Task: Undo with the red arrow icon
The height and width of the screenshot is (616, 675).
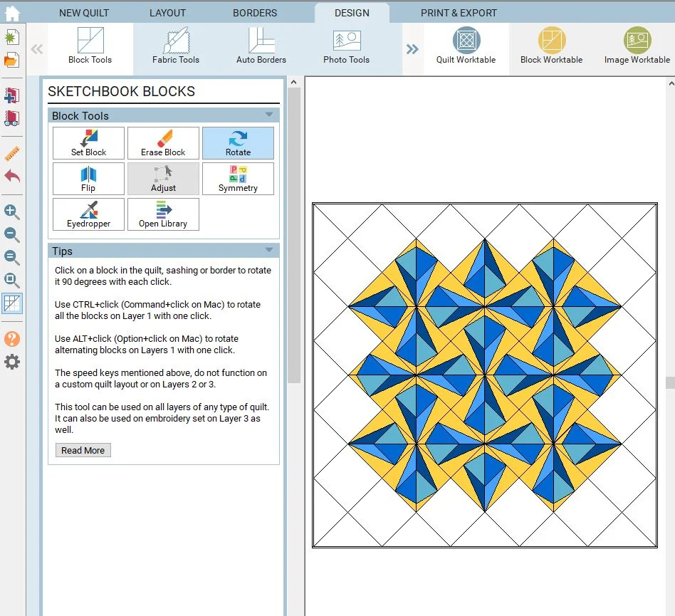Action: coord(11,176)
